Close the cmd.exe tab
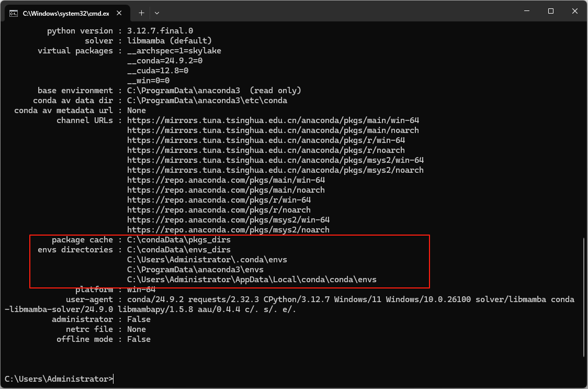Screen dimensions: 588x389 pos(119,13)
